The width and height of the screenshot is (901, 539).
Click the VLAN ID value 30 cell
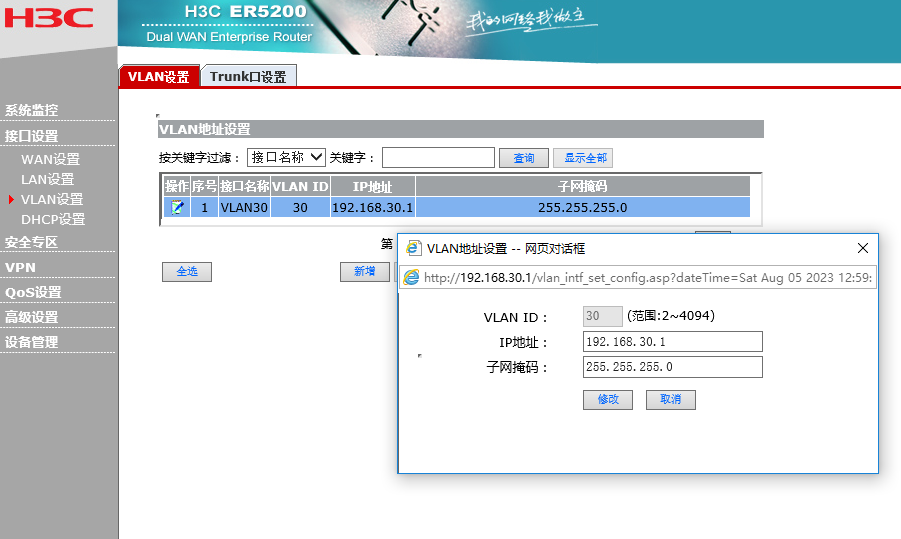300,207
